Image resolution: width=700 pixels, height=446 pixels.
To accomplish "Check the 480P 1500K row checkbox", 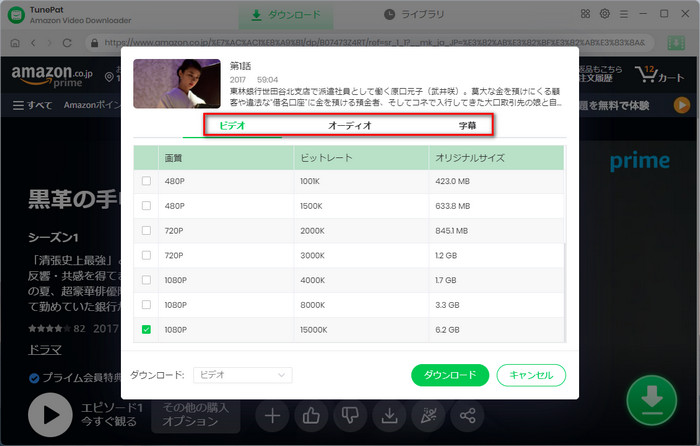I will (146, 206).
